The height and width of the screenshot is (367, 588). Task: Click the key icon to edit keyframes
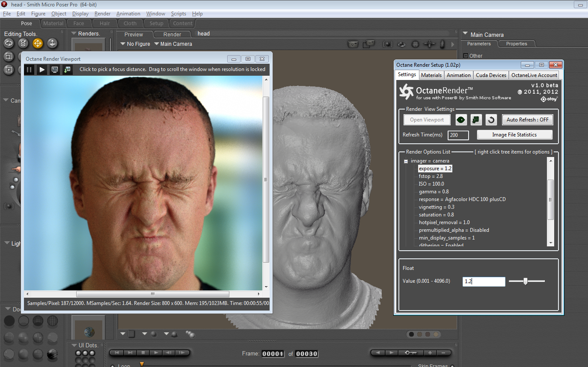pyautogui.click(x=411, y=353)
